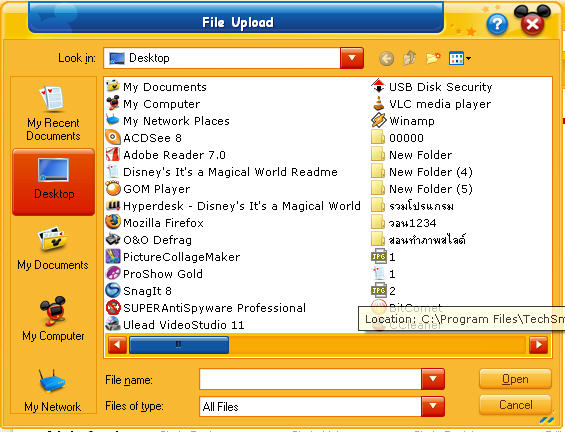Screen dimensions: 565x432
Task: Open My Recent Documents in places bar
Action: pos(53,113)
